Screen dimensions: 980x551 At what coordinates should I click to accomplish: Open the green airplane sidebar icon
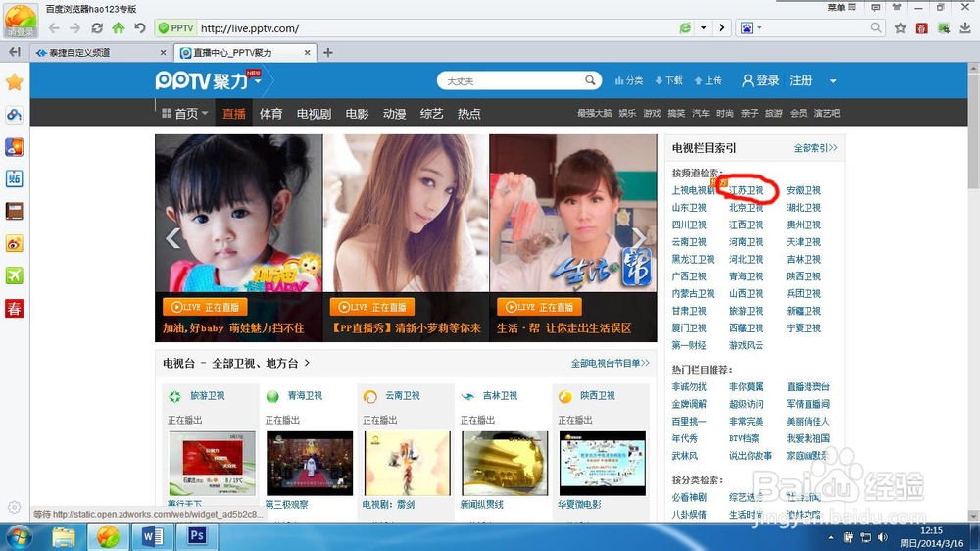[15, 275]
